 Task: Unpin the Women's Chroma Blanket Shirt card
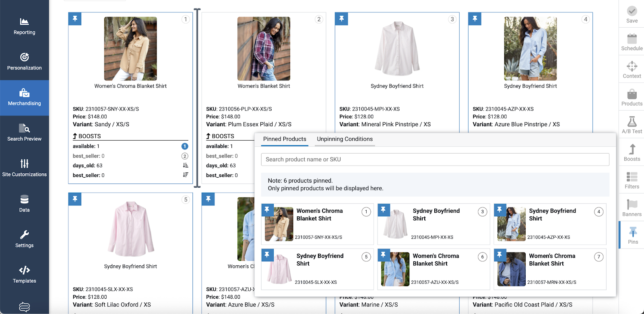75,18
